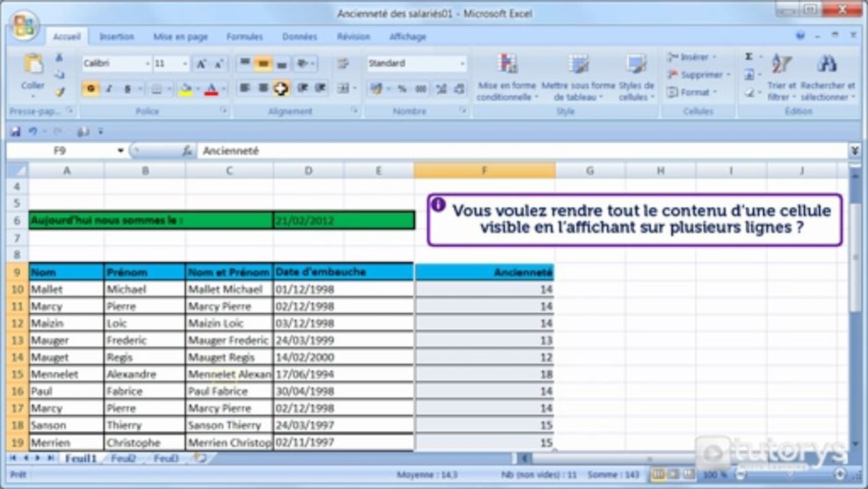The height and width of the screenshot is (489, 868).
Task: Decrease font size with the small A
Action: (x=218, y=64)
